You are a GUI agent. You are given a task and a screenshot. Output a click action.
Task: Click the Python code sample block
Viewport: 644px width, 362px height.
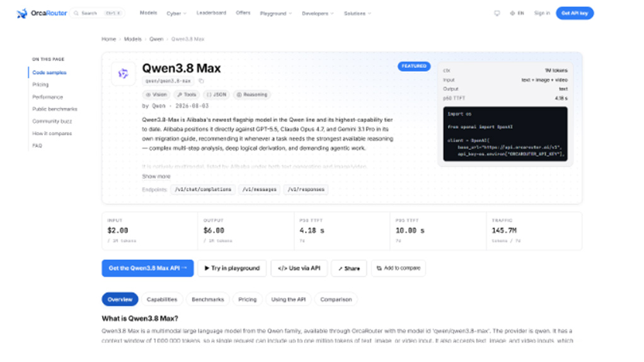(x=505, y=134)
